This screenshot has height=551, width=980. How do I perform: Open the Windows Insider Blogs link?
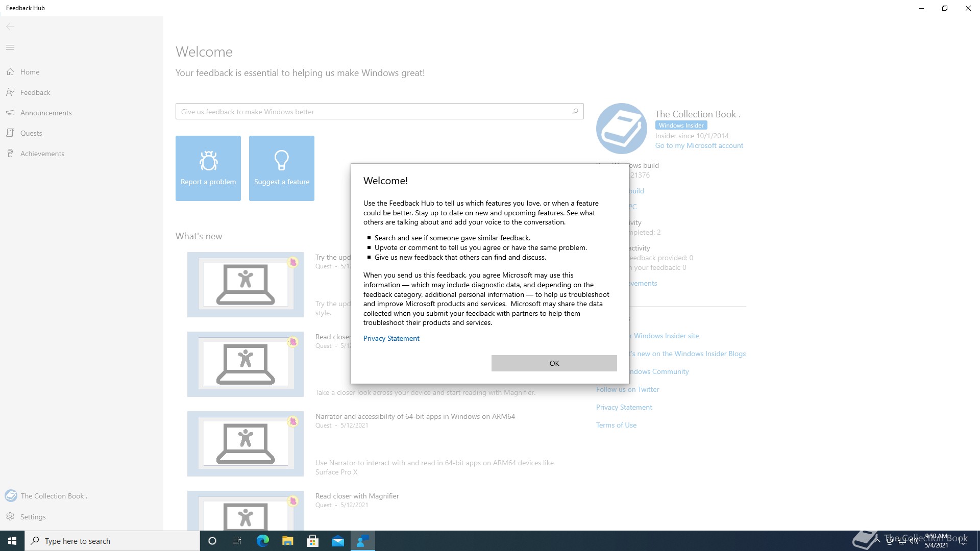click(687, 354)
